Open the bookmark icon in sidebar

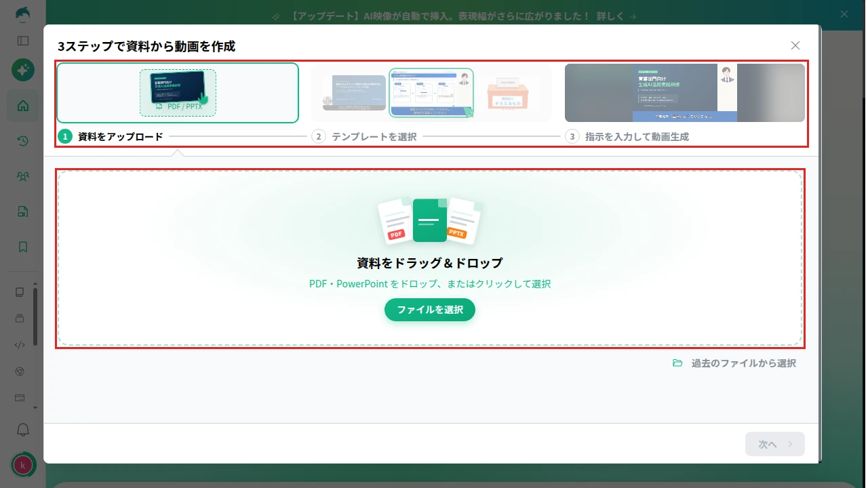pyautogui.click(x=23, y=247)
